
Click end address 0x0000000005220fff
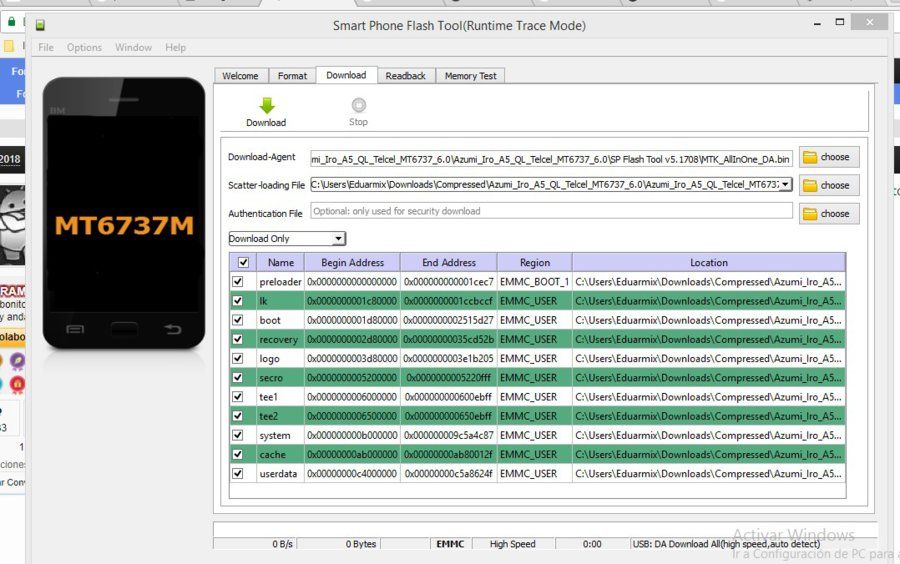pyautogui.click(x=448, y=378)
